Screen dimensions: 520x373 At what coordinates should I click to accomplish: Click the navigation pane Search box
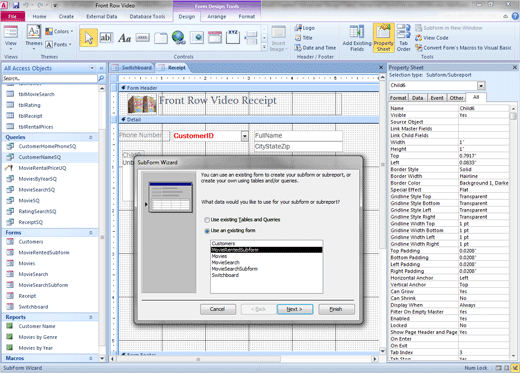50,78
